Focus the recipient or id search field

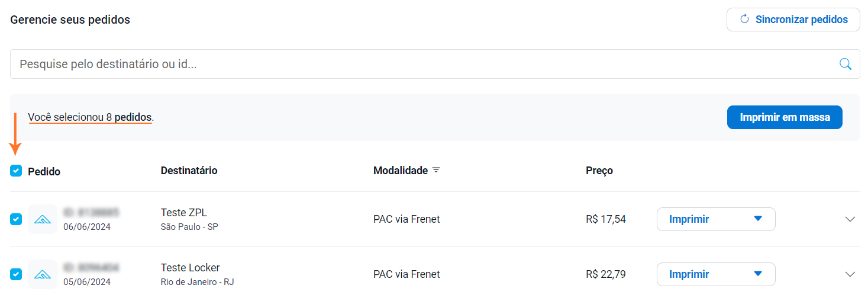(x=414, y=64)
